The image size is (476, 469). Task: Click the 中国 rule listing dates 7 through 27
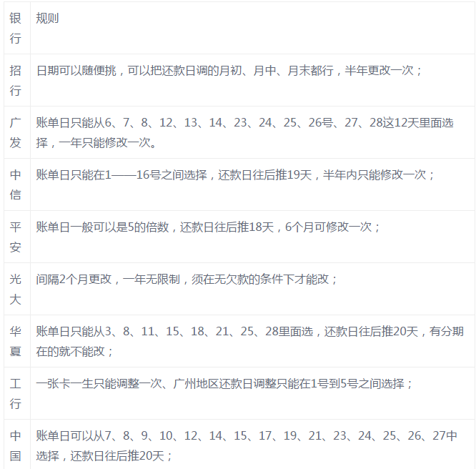252,445
